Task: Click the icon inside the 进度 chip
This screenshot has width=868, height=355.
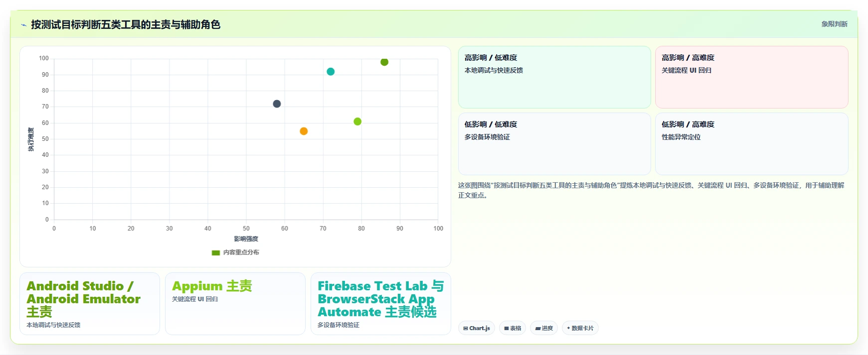Action: [x=538, y=328]
